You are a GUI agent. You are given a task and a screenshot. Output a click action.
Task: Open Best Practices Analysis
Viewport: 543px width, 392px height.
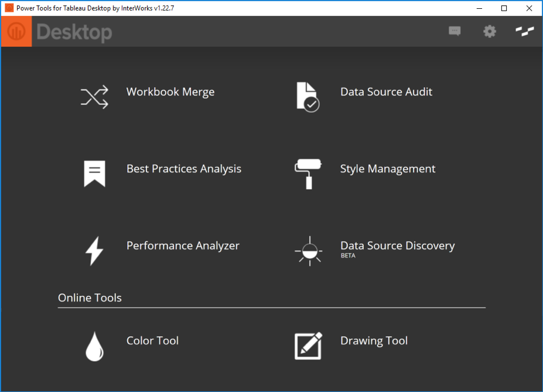click(94, 173)
